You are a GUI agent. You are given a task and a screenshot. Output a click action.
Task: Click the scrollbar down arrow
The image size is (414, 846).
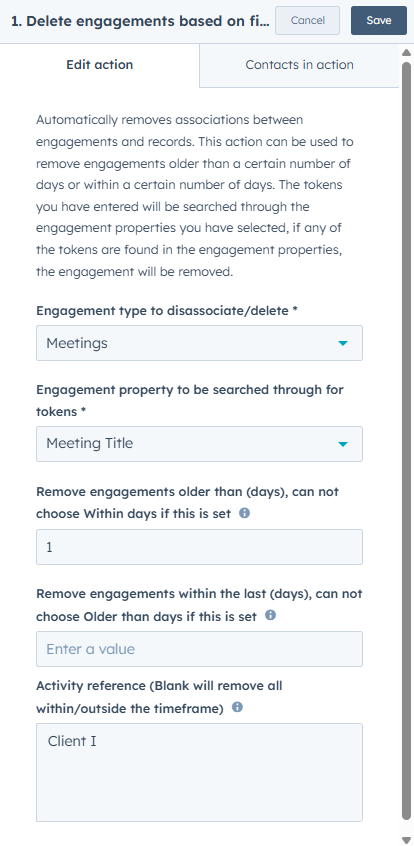tap(407, 840)
